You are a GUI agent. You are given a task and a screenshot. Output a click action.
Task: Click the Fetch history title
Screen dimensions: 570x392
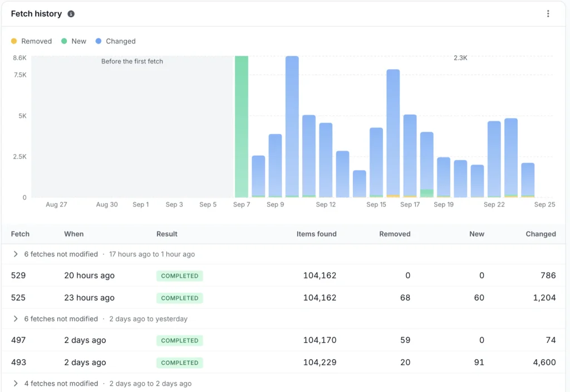pos(36,14)
